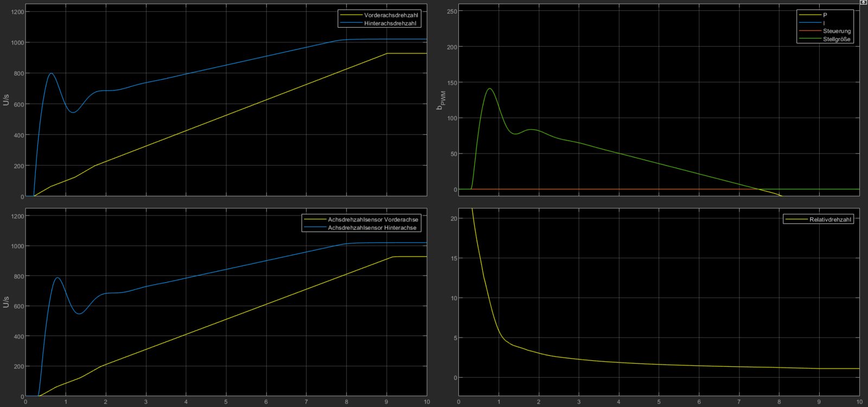Click the orange Steuerung line sample in legend
The width and height of the screenshot is (868, 407).
809,31
